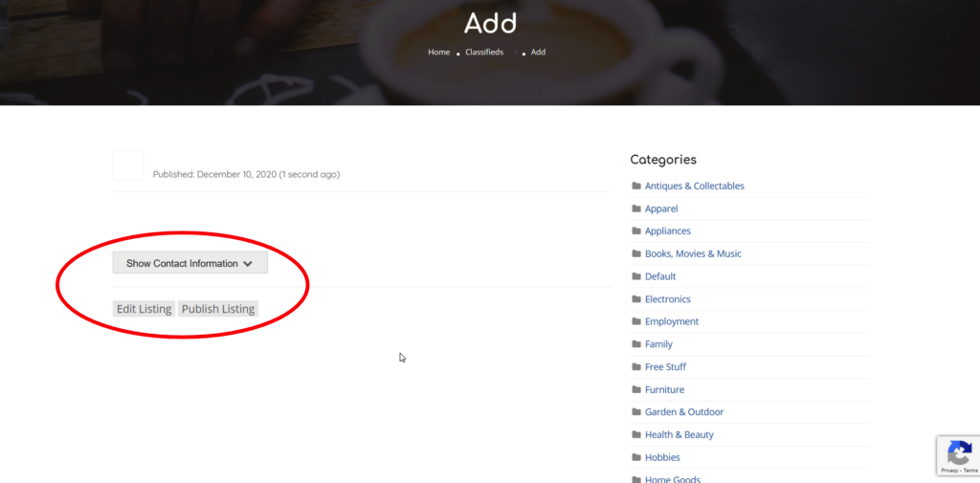Browse the Employment category
Screen dimensions: 980x483
[672, 322]
